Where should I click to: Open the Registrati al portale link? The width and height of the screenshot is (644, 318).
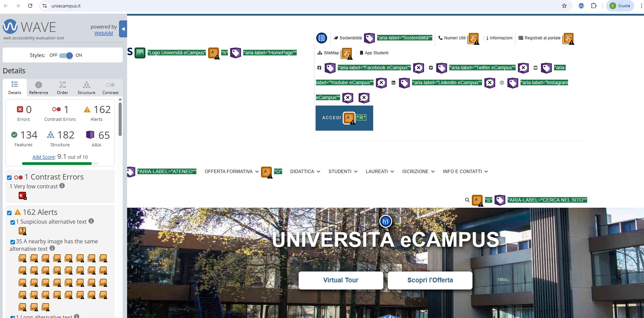tap(540, 38)
